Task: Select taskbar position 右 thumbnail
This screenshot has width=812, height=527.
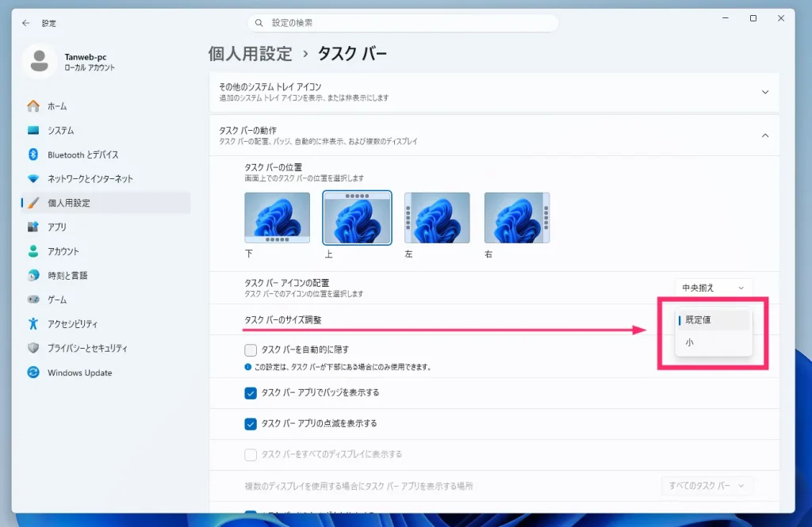Action: coord(517,218)
